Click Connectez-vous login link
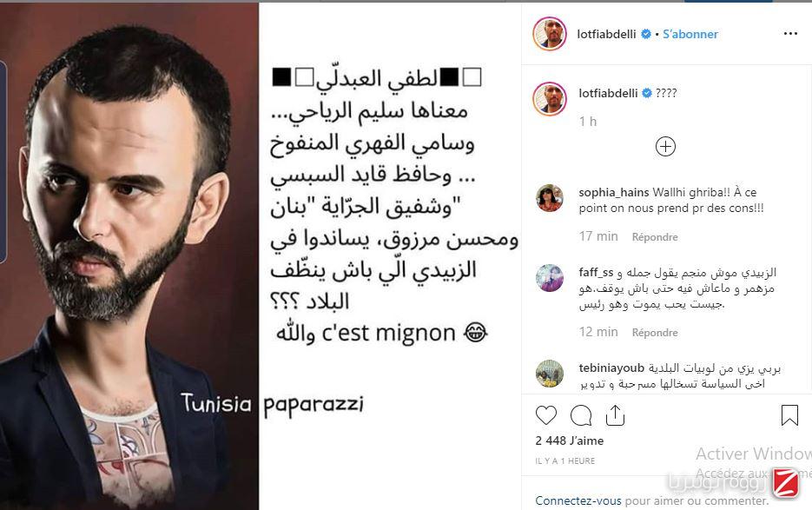 [578, 500]
